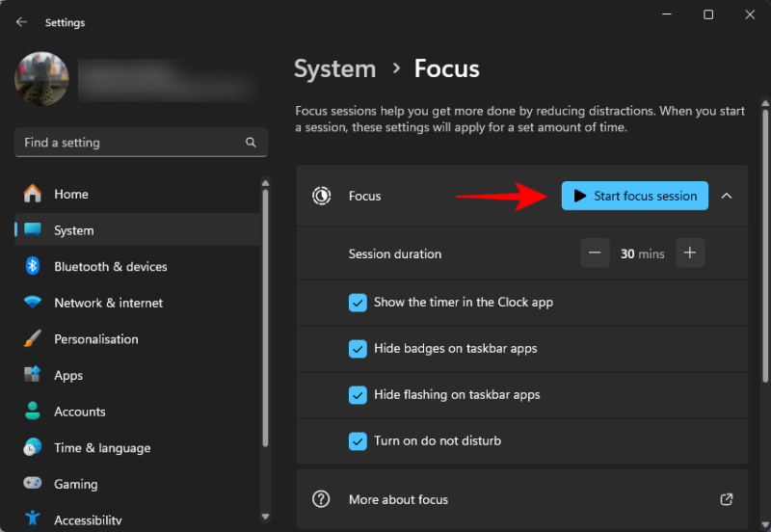
Task: Increase session duration with plus button
Action: point(690,253)
